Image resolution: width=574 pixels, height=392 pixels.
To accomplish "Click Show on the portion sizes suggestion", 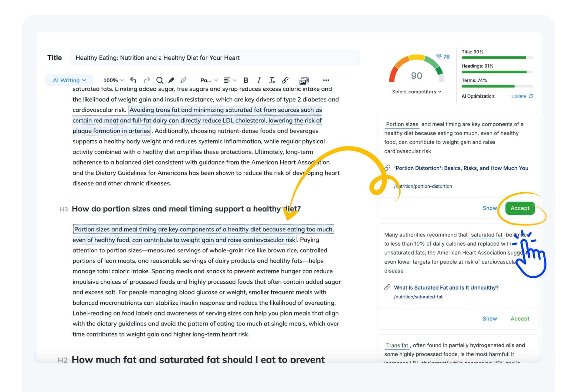I will tap(489, 208).
